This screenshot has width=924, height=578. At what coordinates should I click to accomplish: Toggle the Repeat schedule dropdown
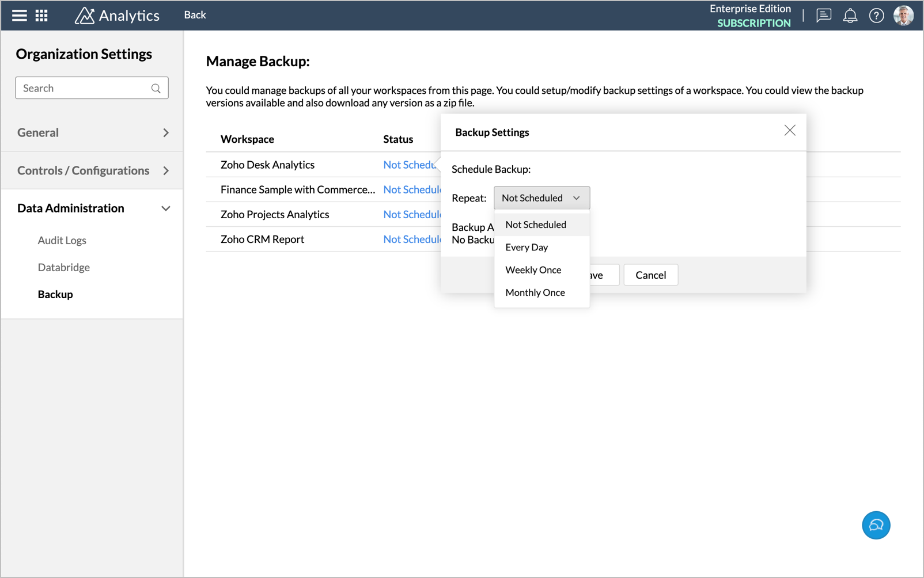541,198
